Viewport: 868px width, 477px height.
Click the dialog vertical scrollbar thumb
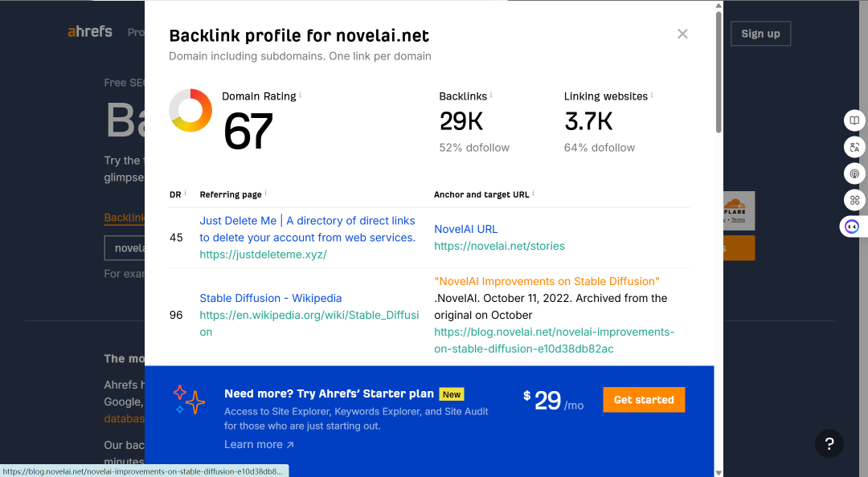coord(719,72)
